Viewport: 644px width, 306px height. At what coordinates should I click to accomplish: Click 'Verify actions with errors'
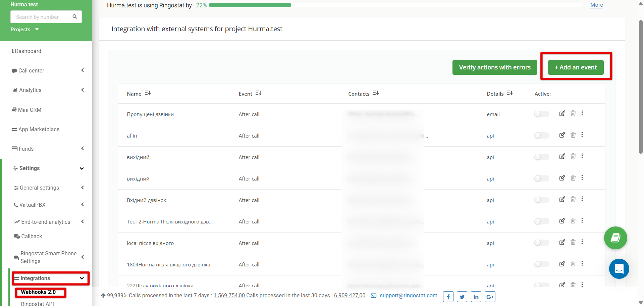(x=495, y=67)
